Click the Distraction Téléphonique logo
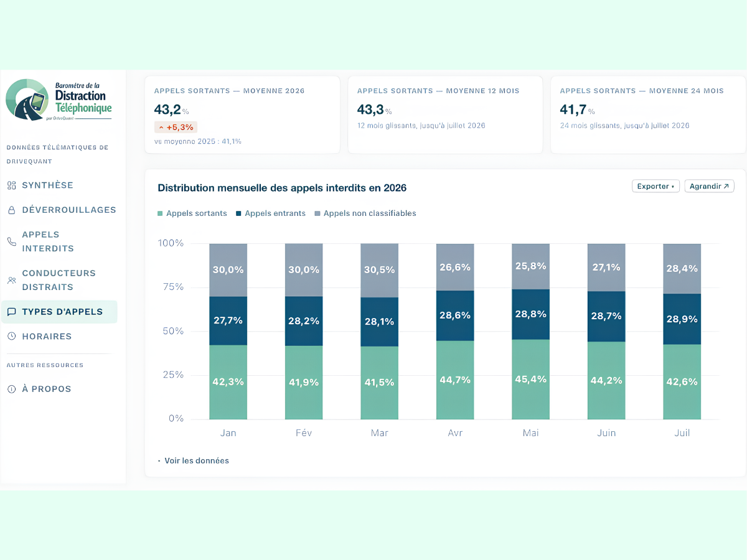The image size is (747, 560). click(59, 100)
